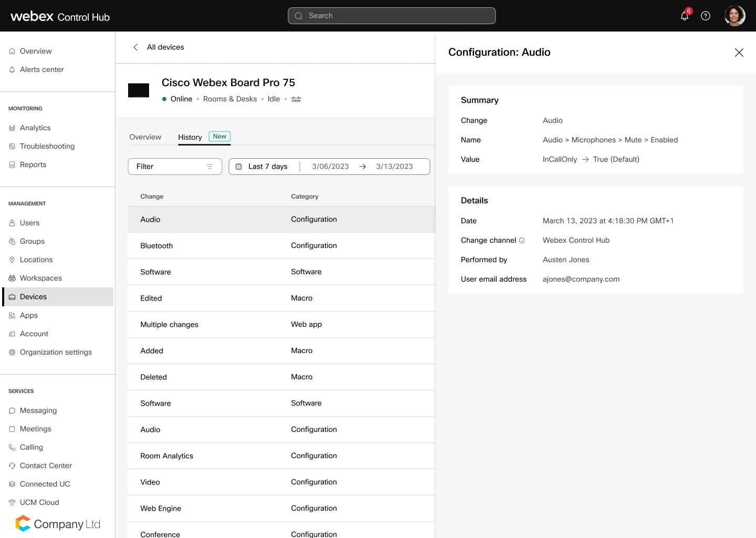
Task: Click the Locations pin icon
Action: tap(12, 260)
